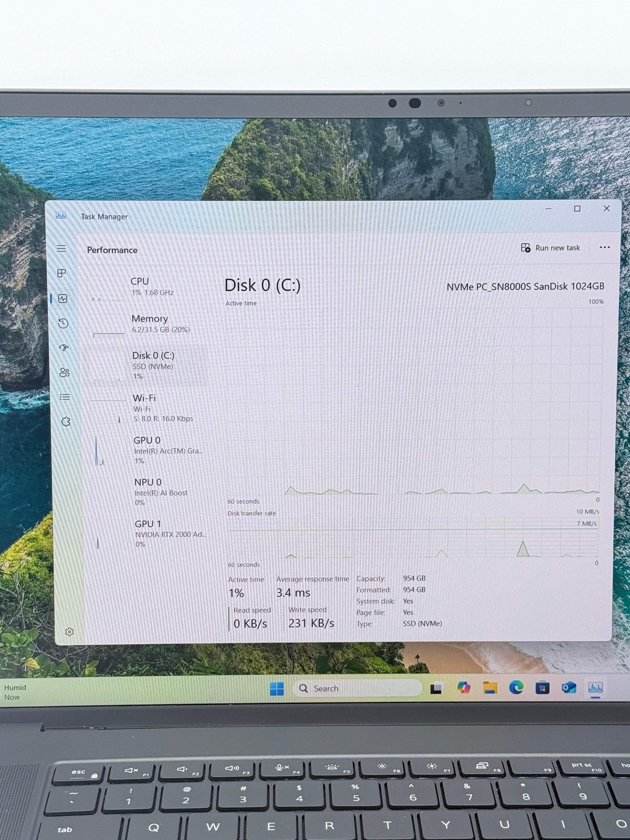Open the Windows Start button
Image resolution: width=630 pixels, height=840 pixels.
(x=277, y=688)
